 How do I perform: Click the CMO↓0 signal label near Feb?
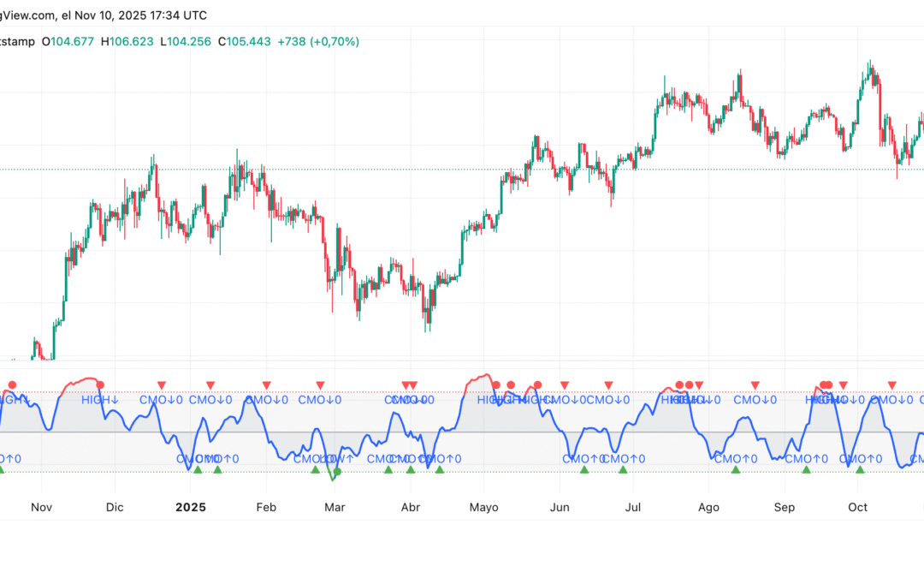[264, 400]
